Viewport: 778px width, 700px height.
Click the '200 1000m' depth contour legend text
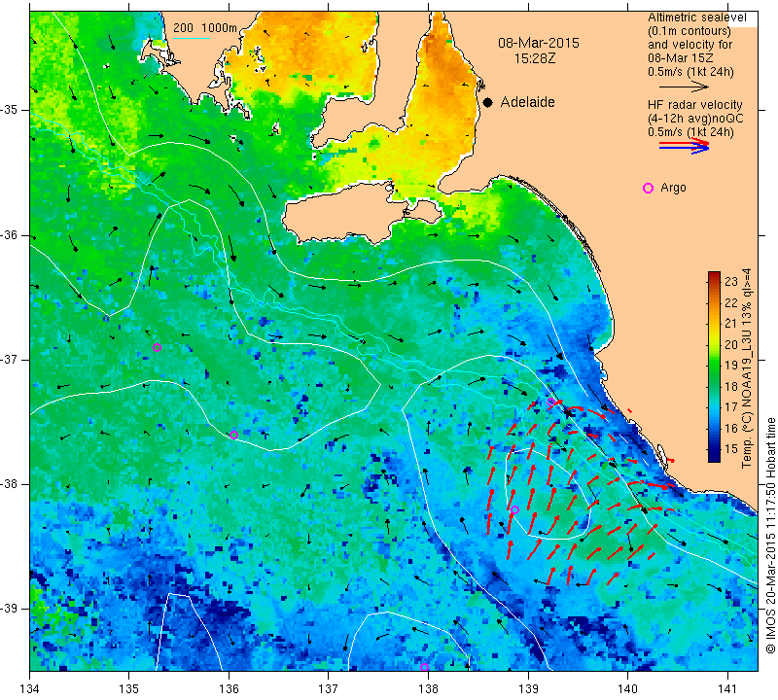click(205, 28)
